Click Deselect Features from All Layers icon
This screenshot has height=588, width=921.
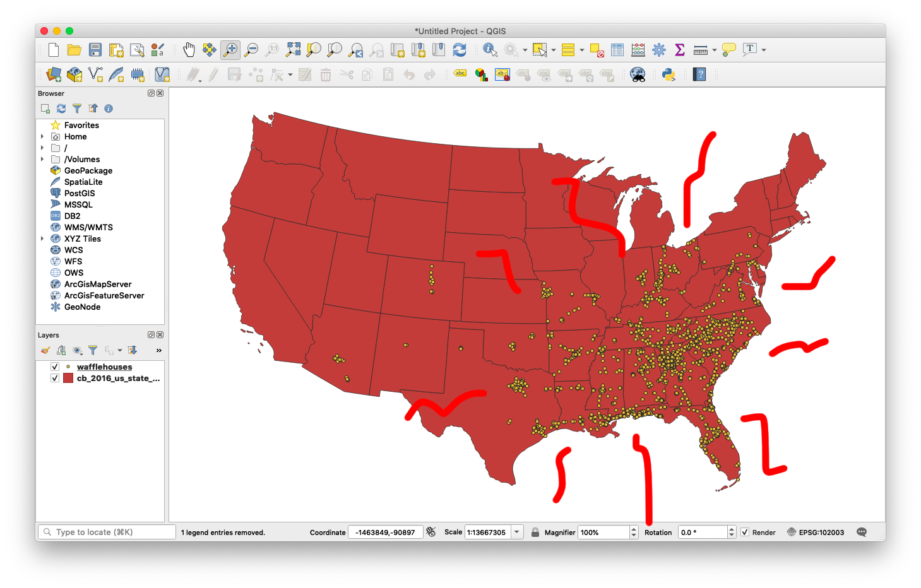pyautogui.click(x=597, y=50)
